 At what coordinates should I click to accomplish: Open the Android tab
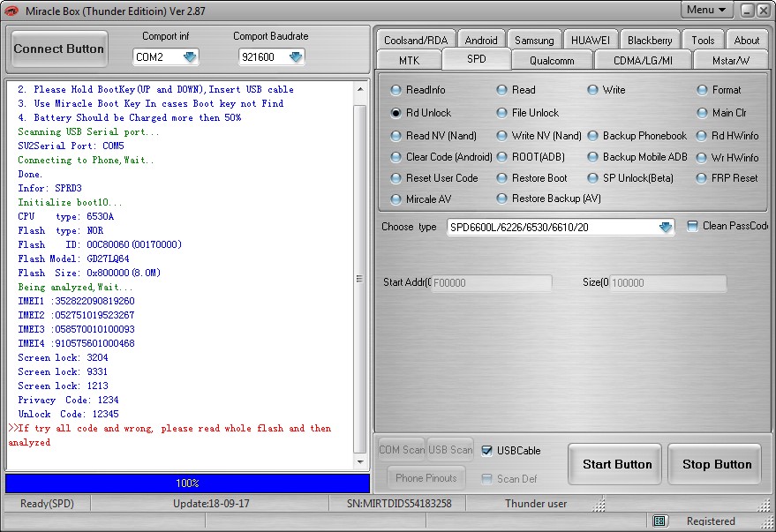click(480, 40)
